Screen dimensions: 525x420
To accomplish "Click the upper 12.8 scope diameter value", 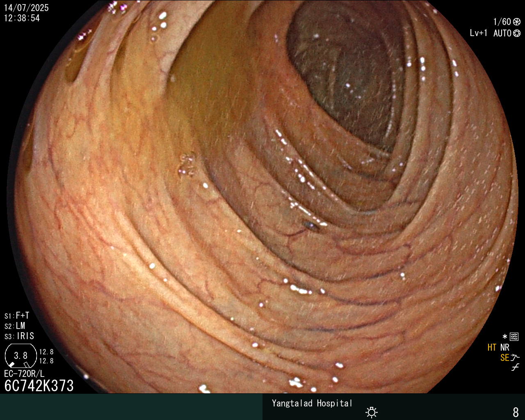I will [x=46, y=352].
